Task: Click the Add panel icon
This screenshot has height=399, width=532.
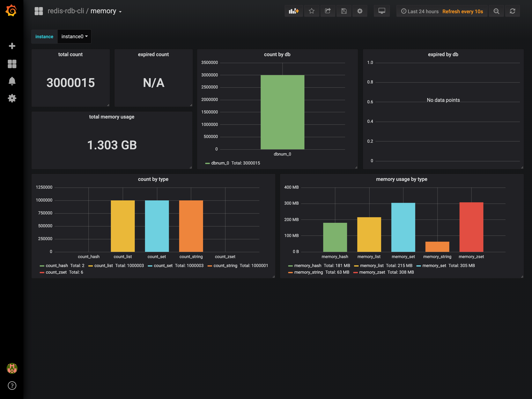Action: (293, 11)
